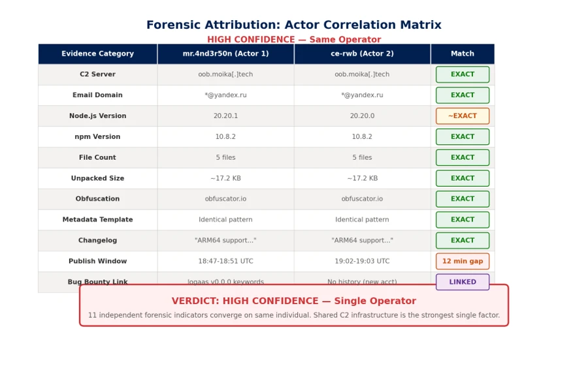Click the Publish Window row label
Viewport: 588px width, 372px height.
click(x=97, y=261)
